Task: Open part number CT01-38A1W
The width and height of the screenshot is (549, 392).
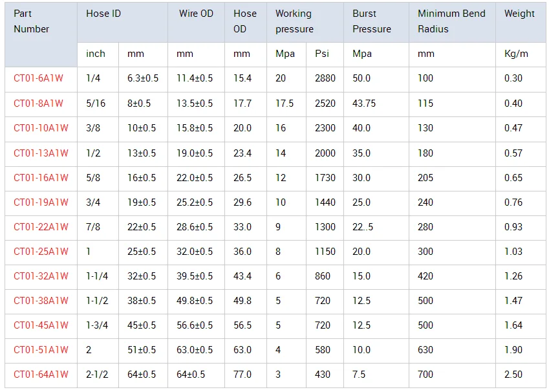Action: (41, 301)
